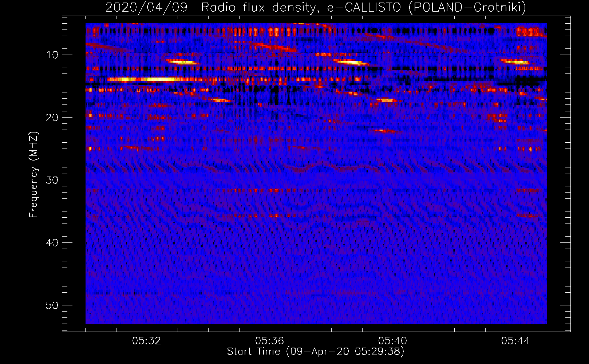This screenshot has height=364, width=589.
Task: Click the 05:40 time tick label
Action: pyautogui.click(x=393, y=341)
